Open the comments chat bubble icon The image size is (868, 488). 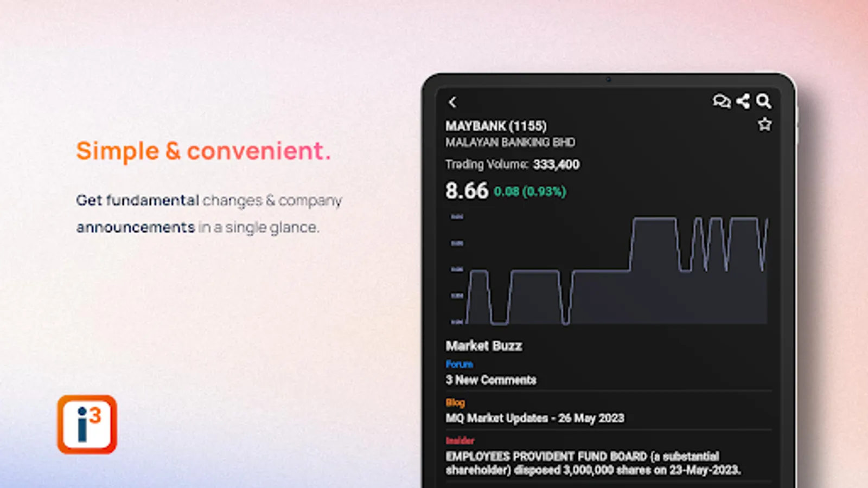pos(721,101)
